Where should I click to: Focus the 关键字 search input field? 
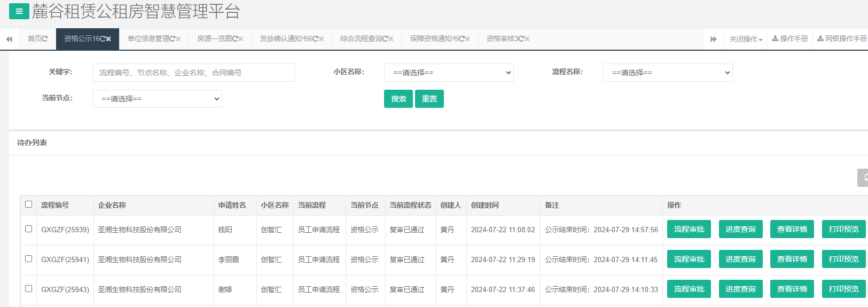(x=194, y=73)
